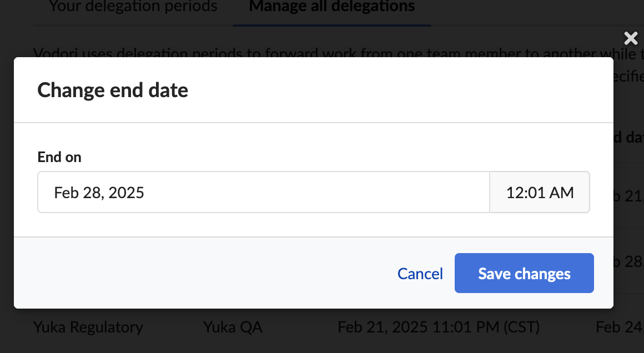
Task: Click the Feb 28, 2025 date field
Action: 263,193
